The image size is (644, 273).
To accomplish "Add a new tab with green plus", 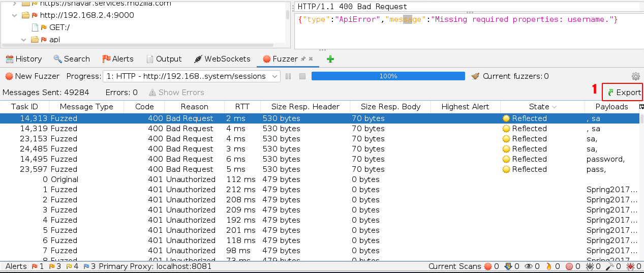I will (330, 59).
